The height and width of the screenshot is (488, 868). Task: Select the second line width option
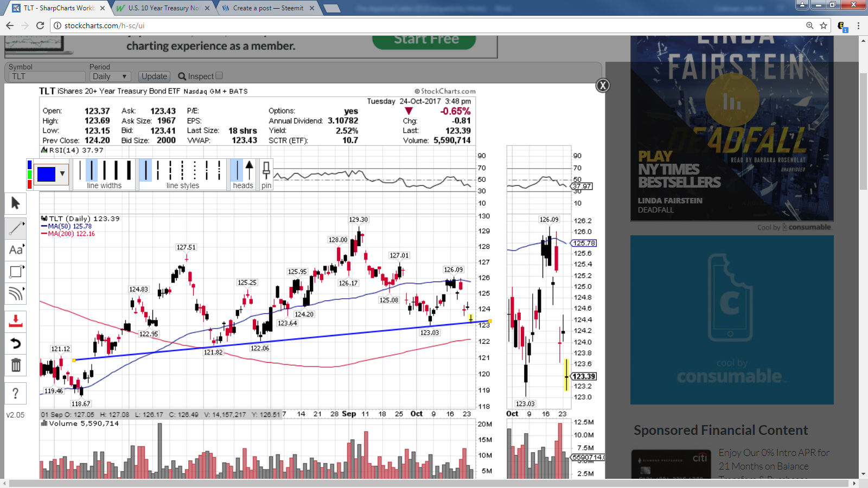coord(92,170)
